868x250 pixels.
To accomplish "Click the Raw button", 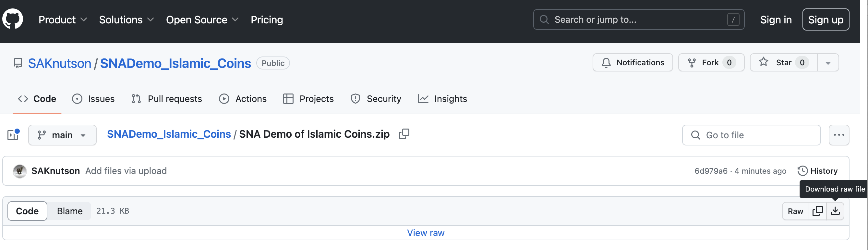I will click(795, 211).
